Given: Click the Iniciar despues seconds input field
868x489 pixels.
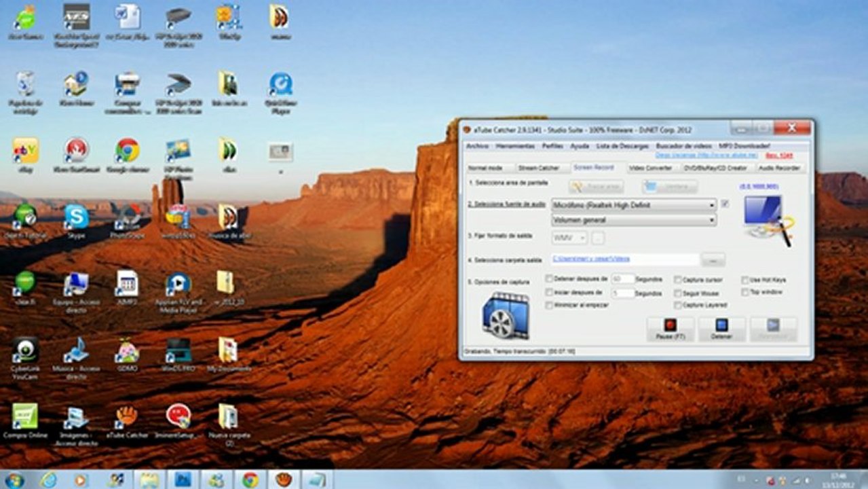Looking at the screenshot, I should tap(622, 293).
